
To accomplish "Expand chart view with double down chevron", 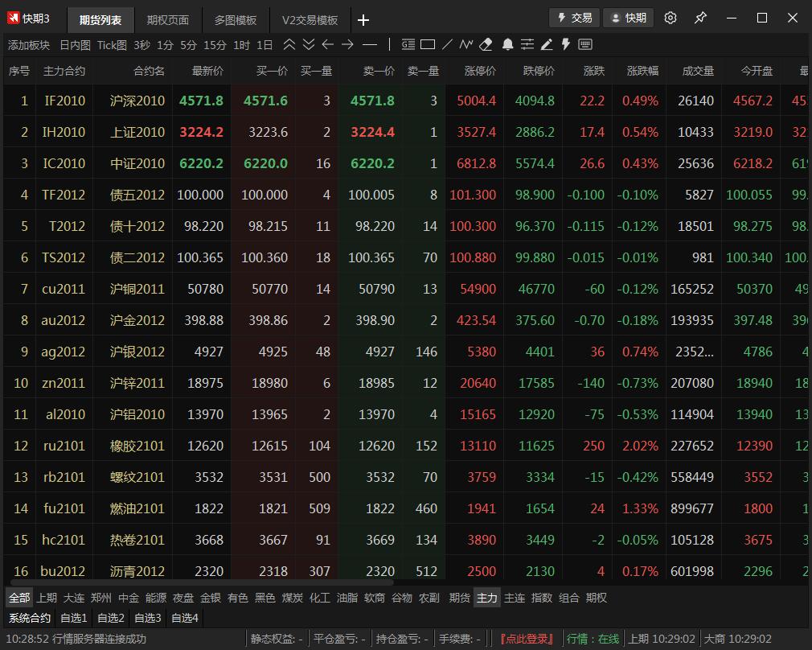I will [308, 46].
